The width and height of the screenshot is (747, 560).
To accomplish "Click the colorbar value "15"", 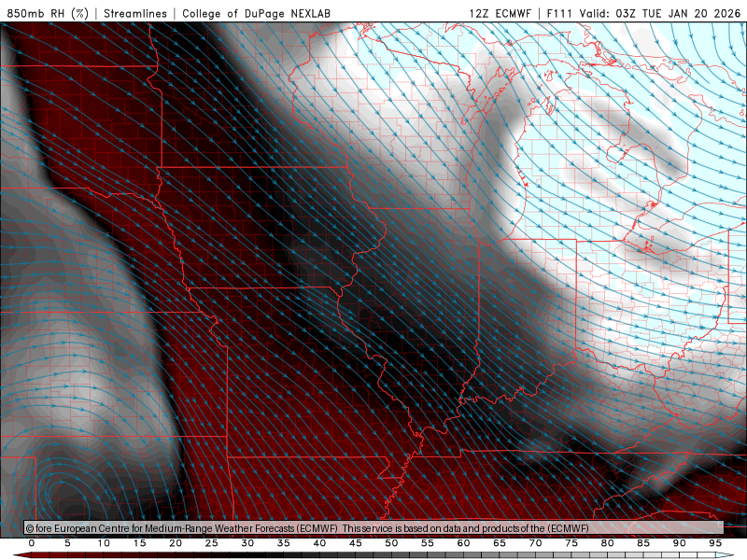I will pyautogui.click(x=139, y=543).
